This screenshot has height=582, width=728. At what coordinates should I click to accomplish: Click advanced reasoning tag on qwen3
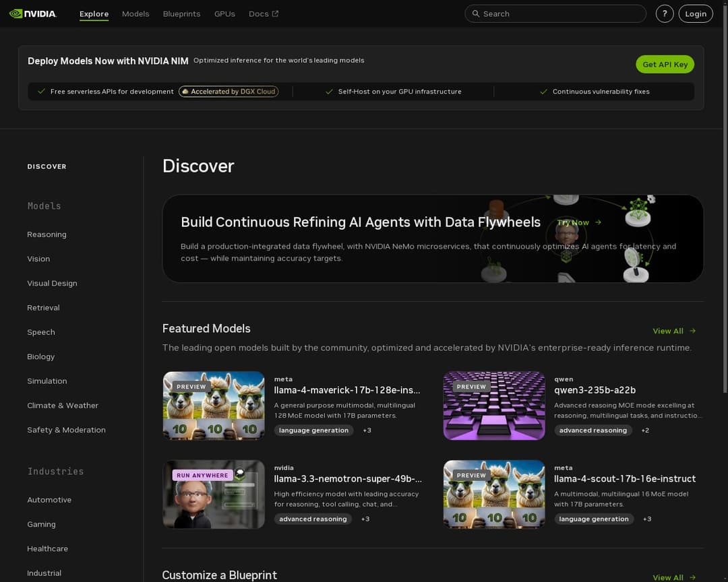point(593,430)
